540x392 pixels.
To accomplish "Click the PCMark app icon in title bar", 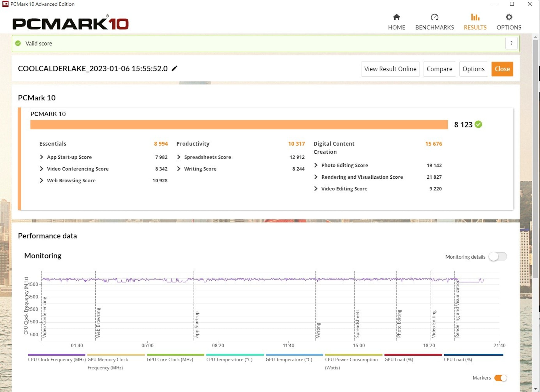I will 5,4.
